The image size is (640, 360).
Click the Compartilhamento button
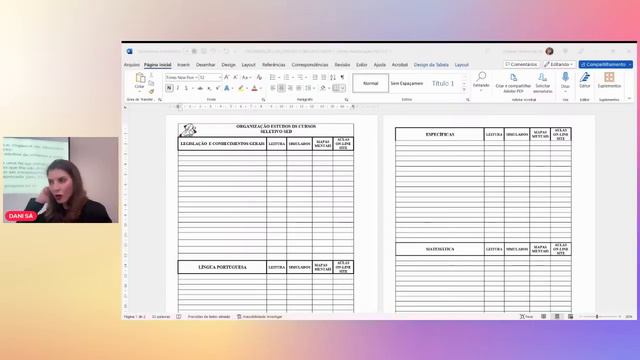point(606,64)
